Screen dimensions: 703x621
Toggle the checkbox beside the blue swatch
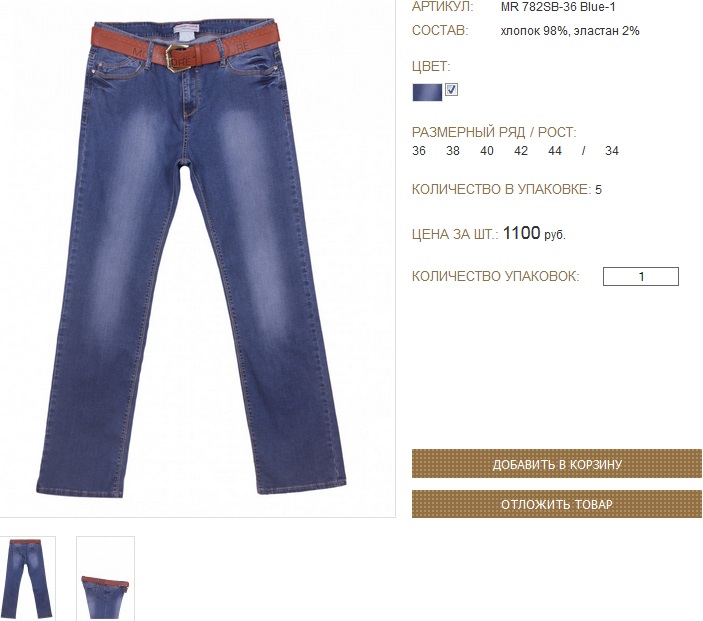(451, 90)
